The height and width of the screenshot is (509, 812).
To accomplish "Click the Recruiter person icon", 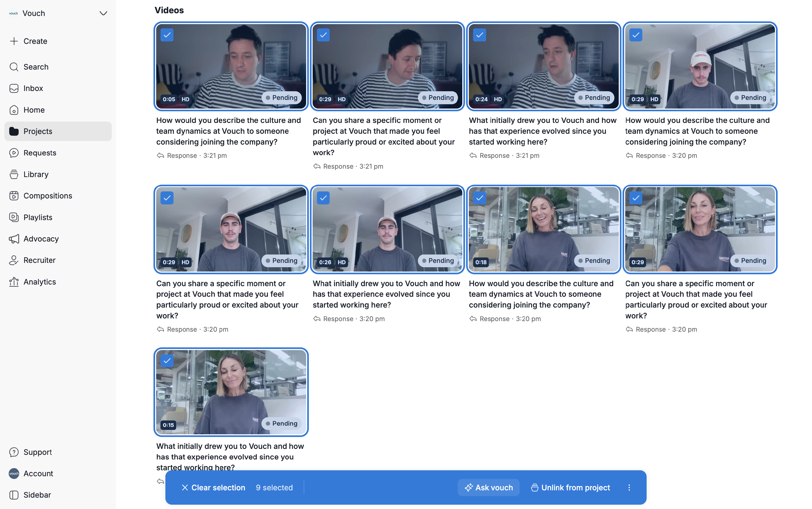I will [14, 260].
